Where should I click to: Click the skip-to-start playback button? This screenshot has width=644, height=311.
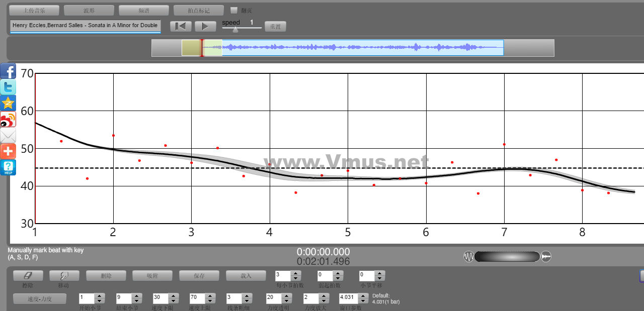point(181,26)
